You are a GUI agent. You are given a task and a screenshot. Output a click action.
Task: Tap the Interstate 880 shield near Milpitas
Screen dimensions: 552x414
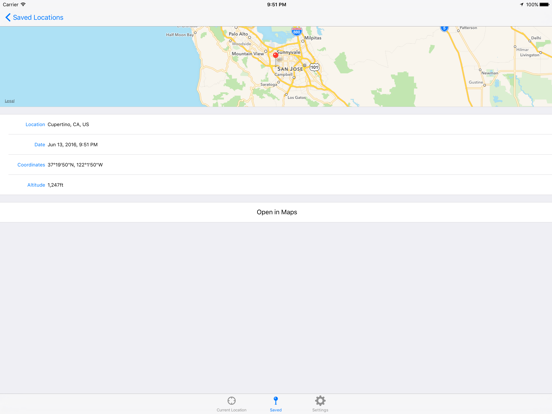[x=296, y=31]
